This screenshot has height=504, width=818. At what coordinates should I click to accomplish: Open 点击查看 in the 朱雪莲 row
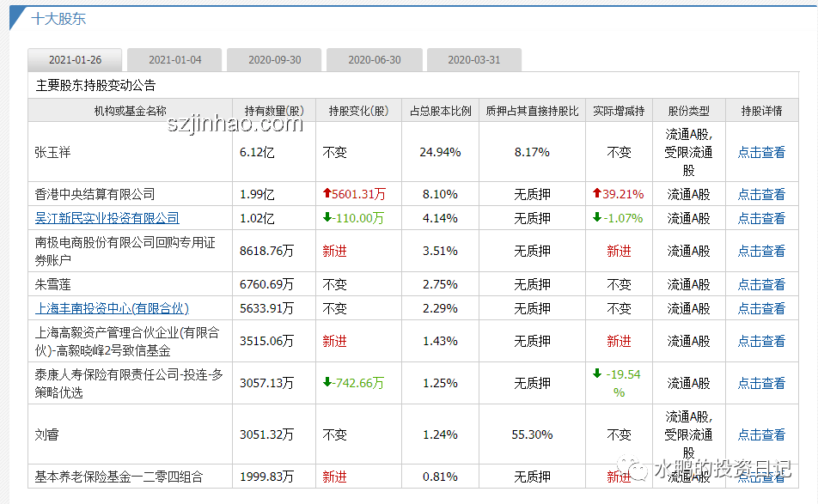point(761,284)
